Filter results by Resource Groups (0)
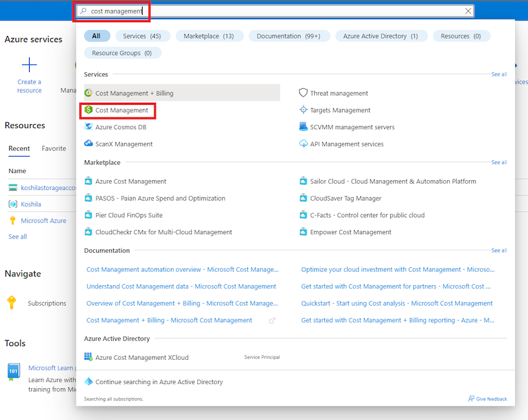528x420 pixels. 122,53
